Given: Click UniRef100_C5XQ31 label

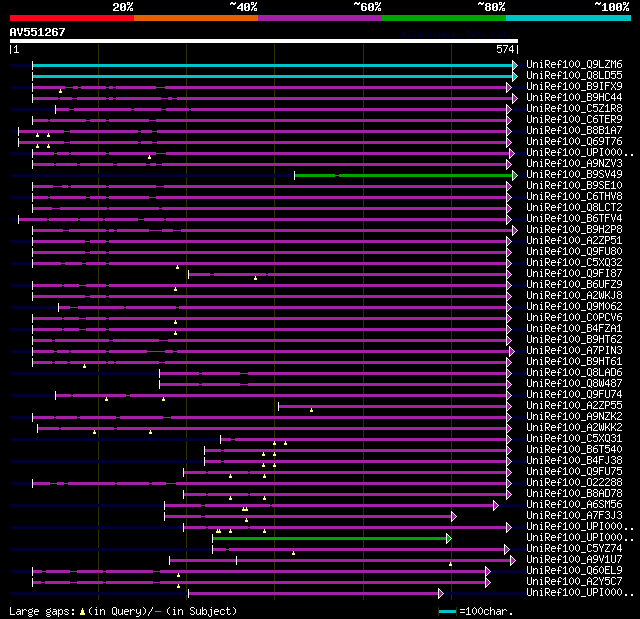Looking at the screenshot, I should [574, 439].
